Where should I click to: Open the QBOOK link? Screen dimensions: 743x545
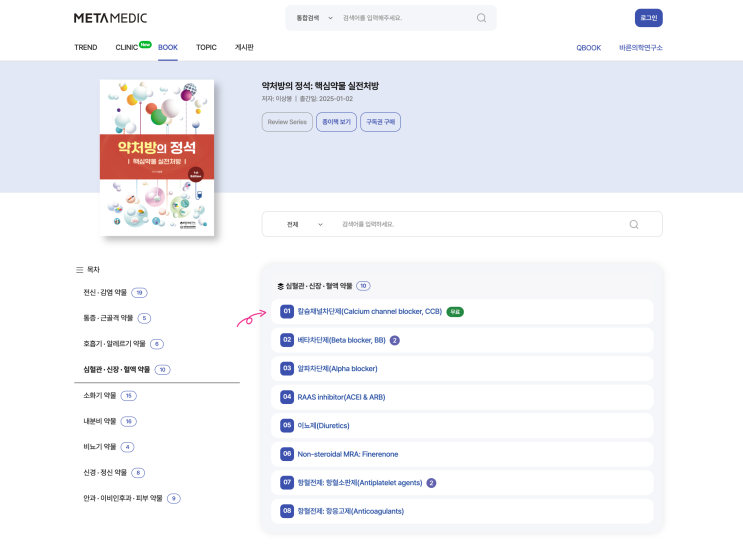click(589, 48)
